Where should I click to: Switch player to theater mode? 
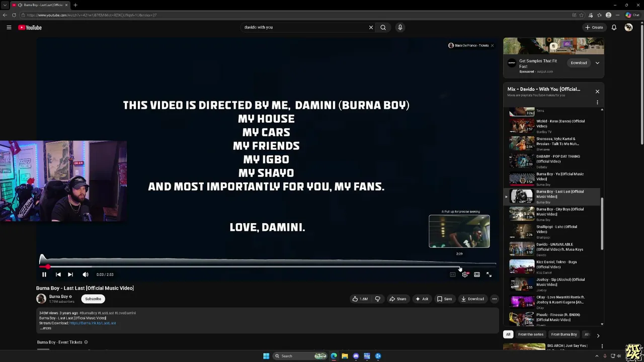click(x=477, y=275)
